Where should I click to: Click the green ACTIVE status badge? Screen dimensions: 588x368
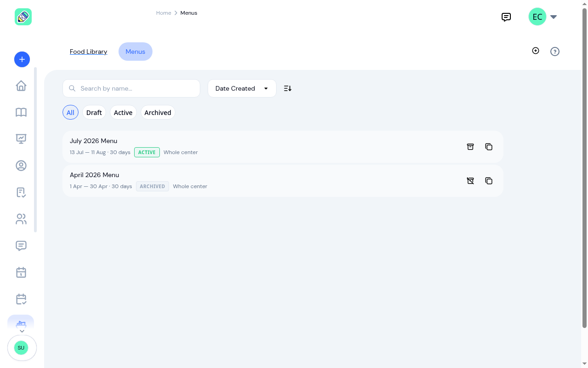(147, 152)
